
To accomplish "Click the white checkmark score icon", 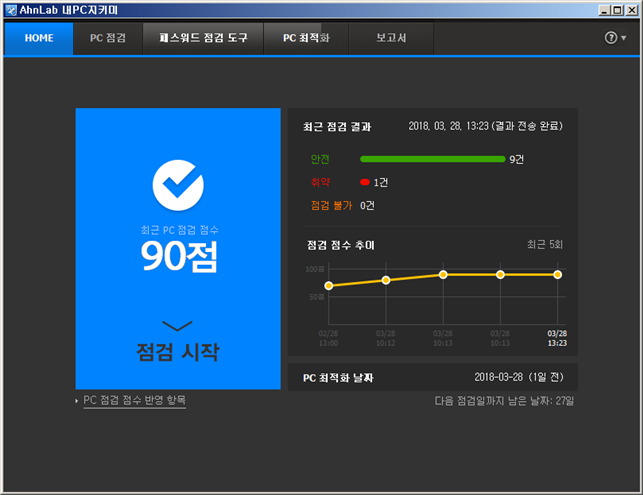I will point(178,185).
